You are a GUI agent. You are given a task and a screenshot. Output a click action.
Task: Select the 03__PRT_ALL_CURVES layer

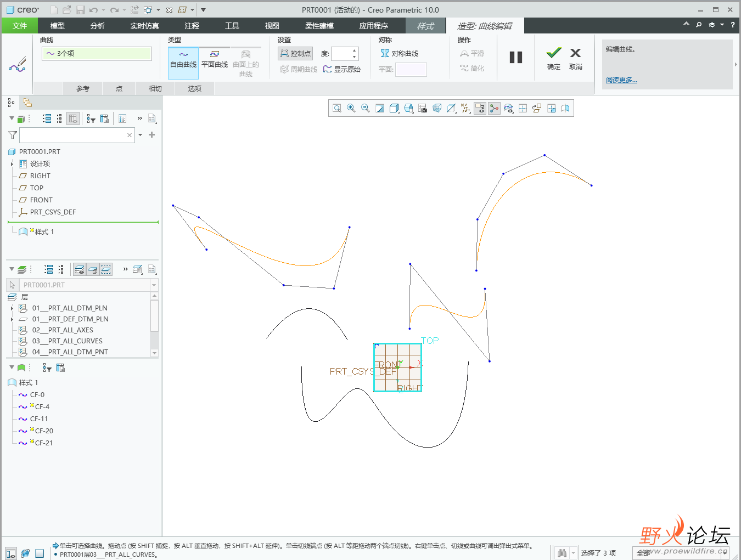click(67, 341)
